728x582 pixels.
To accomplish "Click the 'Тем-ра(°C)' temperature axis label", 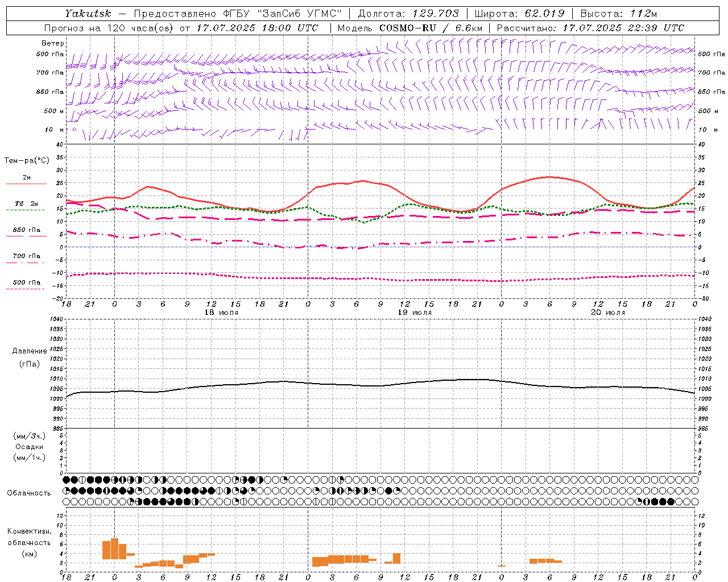I will coord(27,161).
